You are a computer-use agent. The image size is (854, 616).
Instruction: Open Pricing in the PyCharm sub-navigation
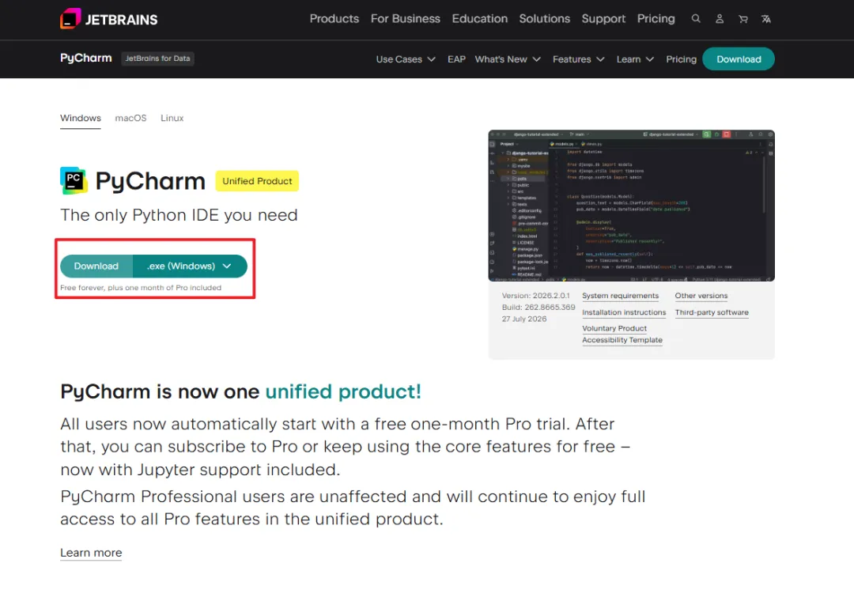681,59
